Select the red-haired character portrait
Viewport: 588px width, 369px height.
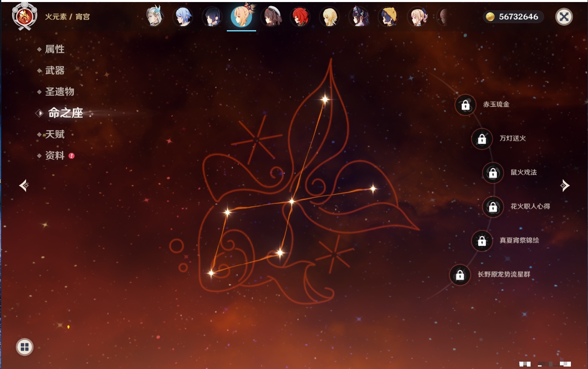(300, 17)
